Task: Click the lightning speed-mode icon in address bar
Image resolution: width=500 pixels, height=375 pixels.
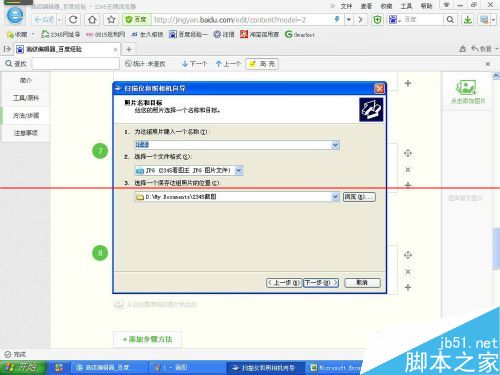Action: click(x=337, y=19)
